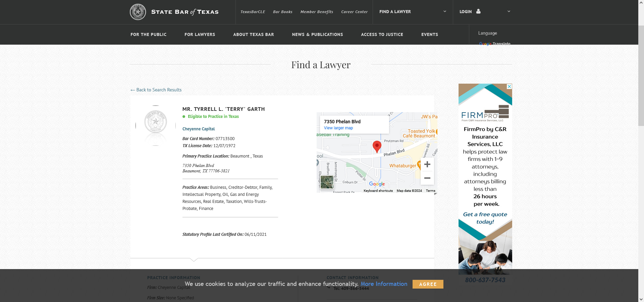This screenshot has width=644, height=302.
Task: Click the STATE BAR of TEXAS title text
Action: pos(185,12)
